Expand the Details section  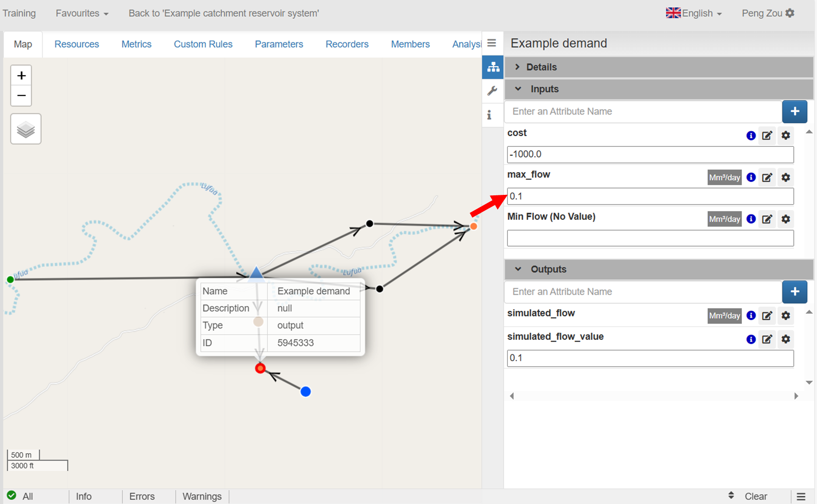point(541,67)
